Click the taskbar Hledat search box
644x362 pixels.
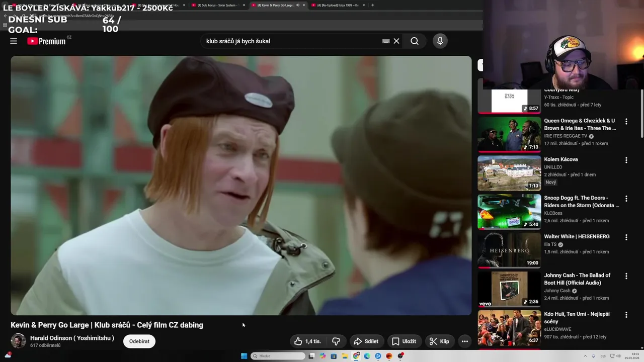[x=278, y=356]
